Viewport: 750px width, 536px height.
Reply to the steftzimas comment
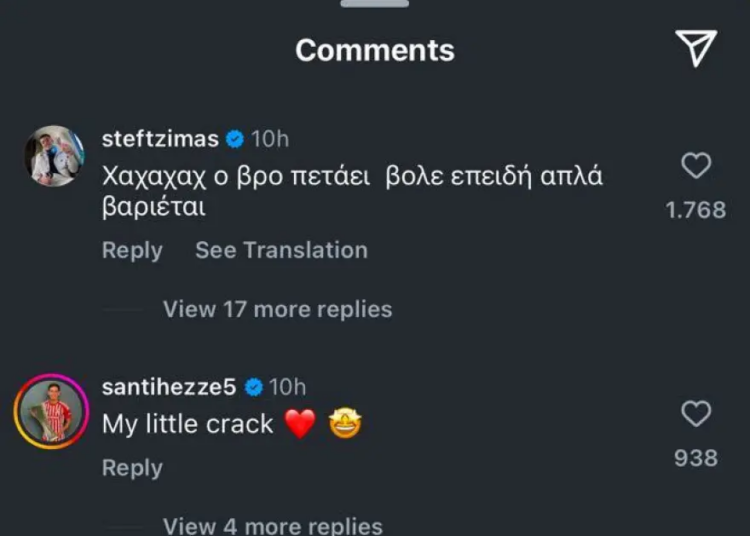(x=132, y=250)
